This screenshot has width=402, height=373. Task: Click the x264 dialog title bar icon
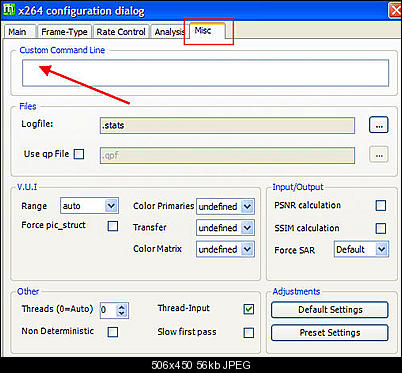[9, 10]
